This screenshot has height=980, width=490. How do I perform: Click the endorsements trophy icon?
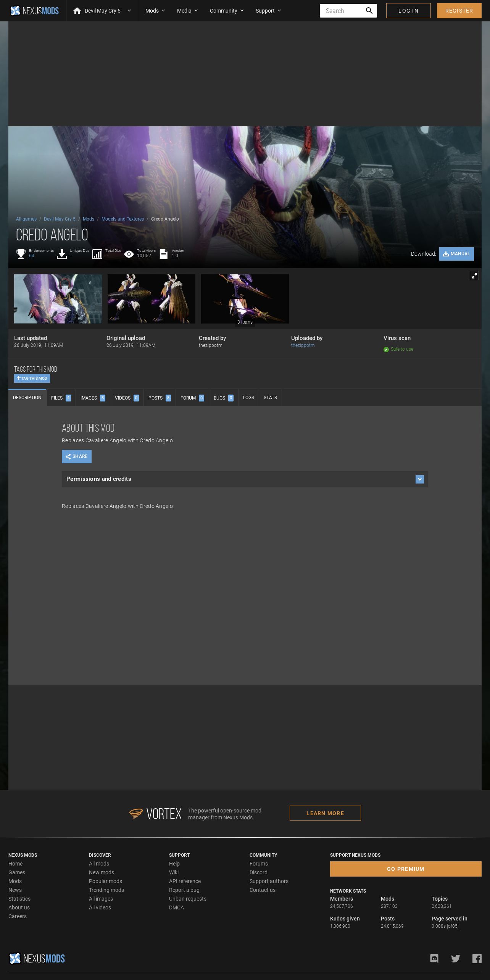pyautogui.click(x=21, y=254)
